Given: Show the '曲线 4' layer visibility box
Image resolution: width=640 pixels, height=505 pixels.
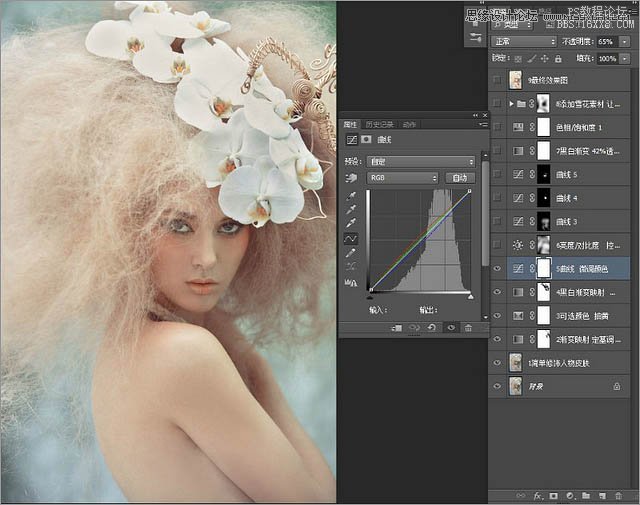Looking at the screenshot, I should click(x=497, y=198).
